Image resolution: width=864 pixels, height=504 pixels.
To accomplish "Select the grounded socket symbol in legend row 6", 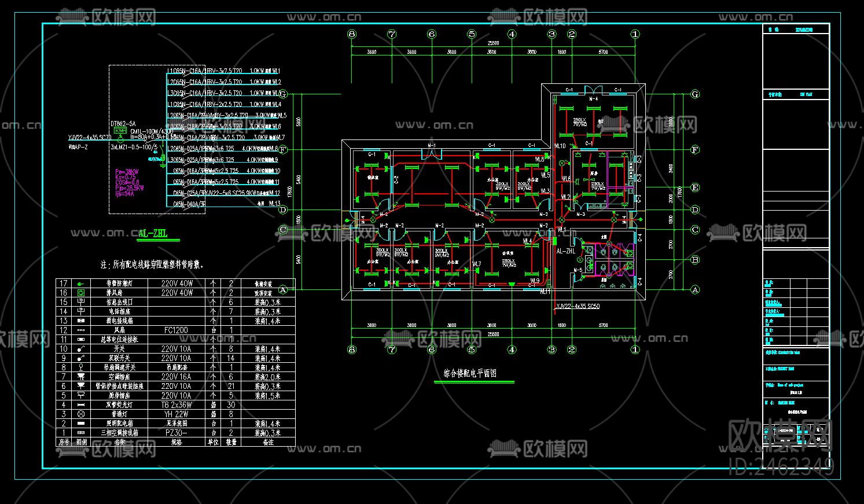I will (82, 385).
